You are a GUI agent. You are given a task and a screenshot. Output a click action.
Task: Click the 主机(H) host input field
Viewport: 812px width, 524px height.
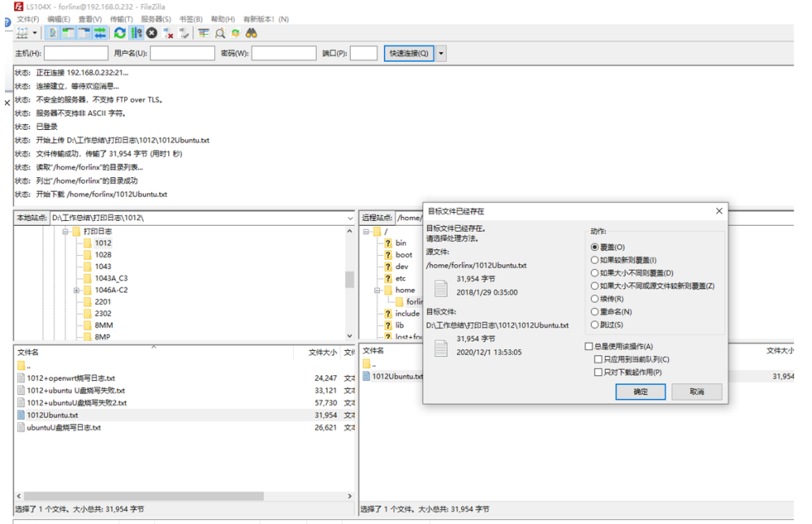click(x=76, y=54)
